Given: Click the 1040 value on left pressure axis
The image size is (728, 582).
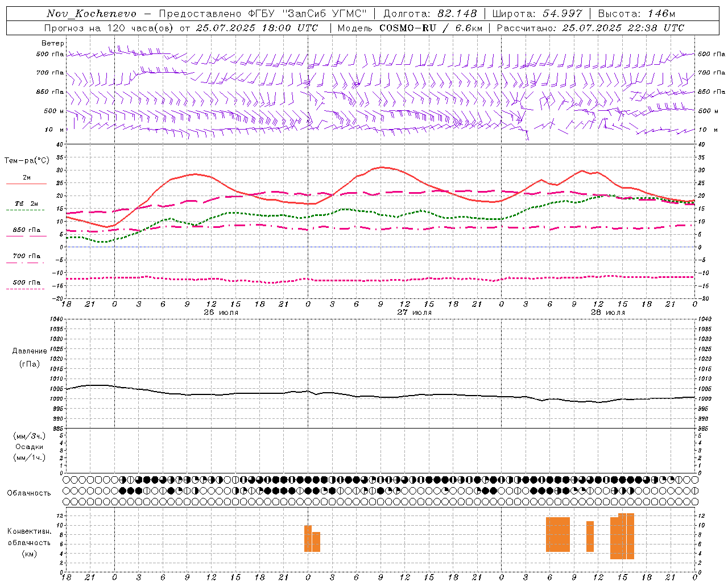Looking at the screenshot, I should point(56,319).
